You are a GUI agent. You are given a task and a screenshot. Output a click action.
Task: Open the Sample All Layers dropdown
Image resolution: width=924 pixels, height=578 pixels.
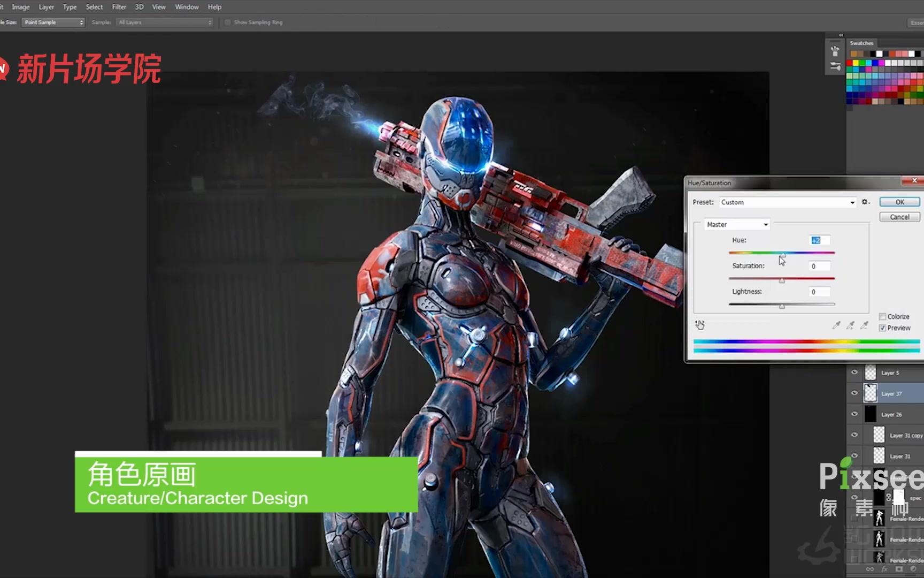click(165, 22)
